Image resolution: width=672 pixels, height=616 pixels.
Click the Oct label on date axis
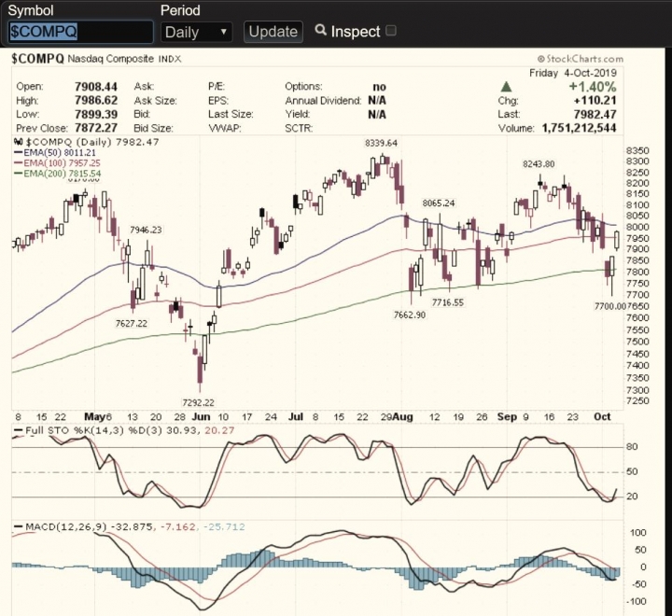click(602, 416)
